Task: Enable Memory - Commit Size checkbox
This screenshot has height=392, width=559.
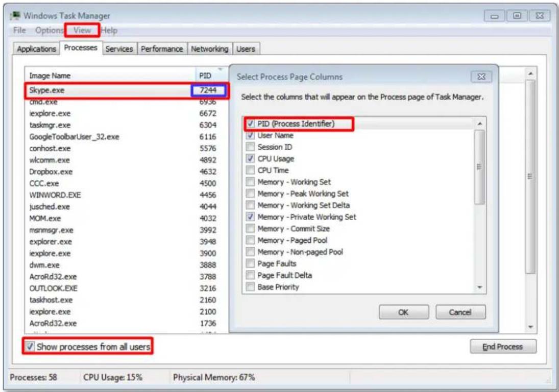Action: (251, 229)
